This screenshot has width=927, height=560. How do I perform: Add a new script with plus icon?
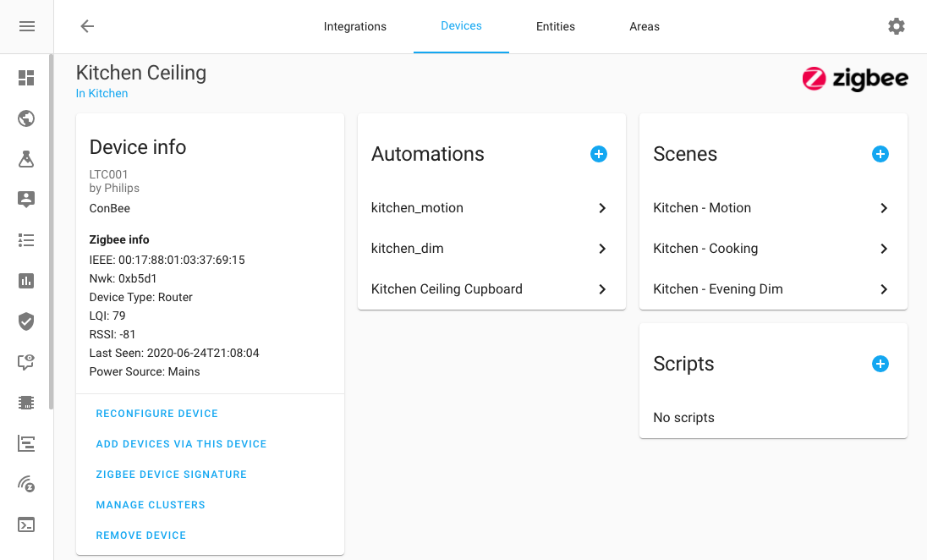(x=880, y=364)
